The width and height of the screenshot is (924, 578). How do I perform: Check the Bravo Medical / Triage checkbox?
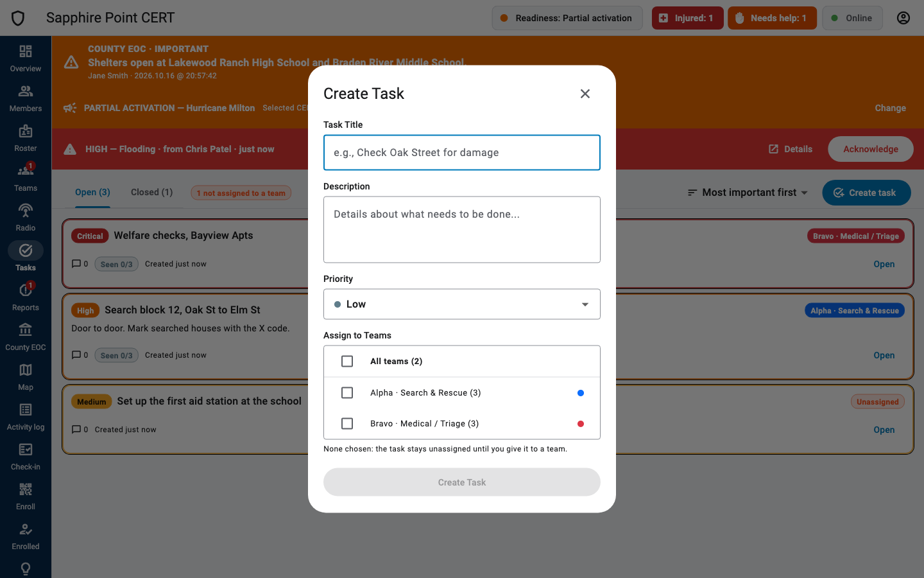click(x=347, y=424)
